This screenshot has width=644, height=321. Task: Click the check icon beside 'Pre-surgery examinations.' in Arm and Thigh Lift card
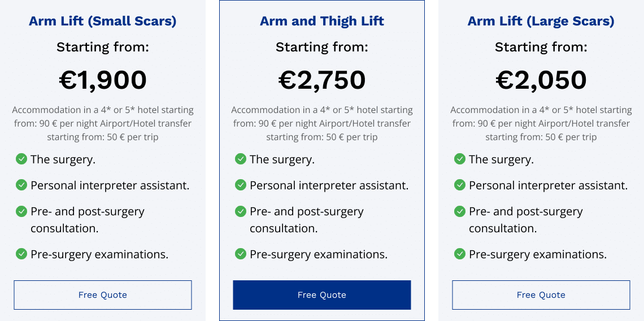[241, 254]
